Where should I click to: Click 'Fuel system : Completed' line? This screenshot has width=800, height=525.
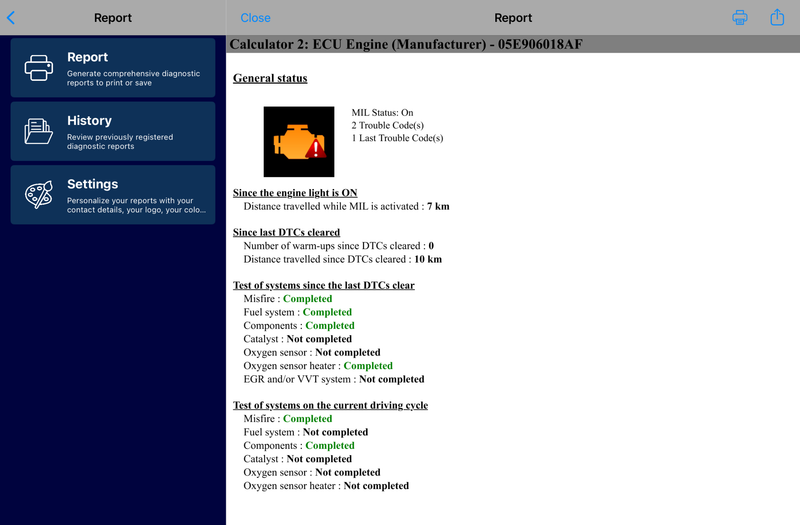tap(297, 312)
